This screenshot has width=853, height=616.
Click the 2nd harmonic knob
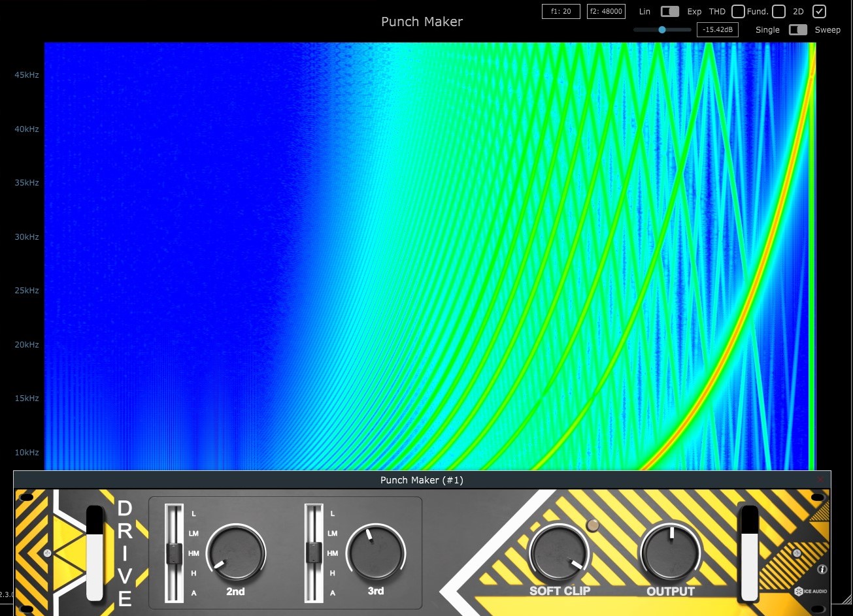(x=235, y=553)
